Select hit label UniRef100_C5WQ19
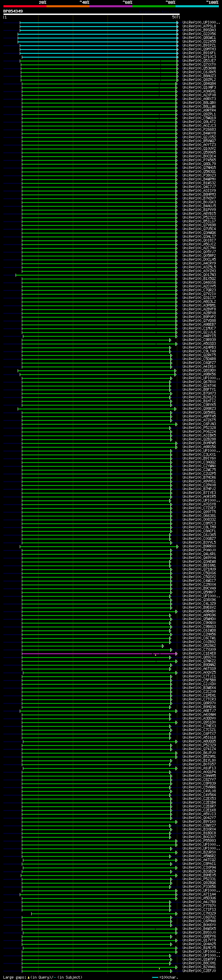Image resolution: width=222 pixels, height=980 pixels. pyautogui.click(x=199, y=118)
